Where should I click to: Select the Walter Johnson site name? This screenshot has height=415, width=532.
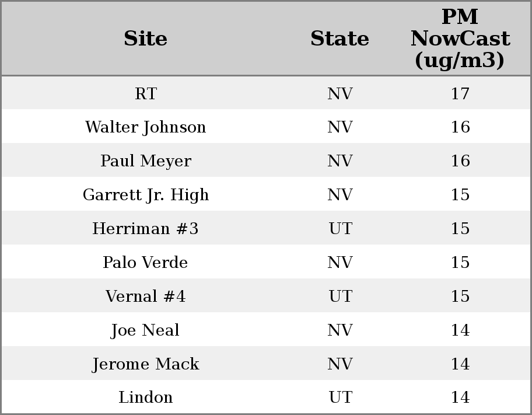[x=146, y=127]
